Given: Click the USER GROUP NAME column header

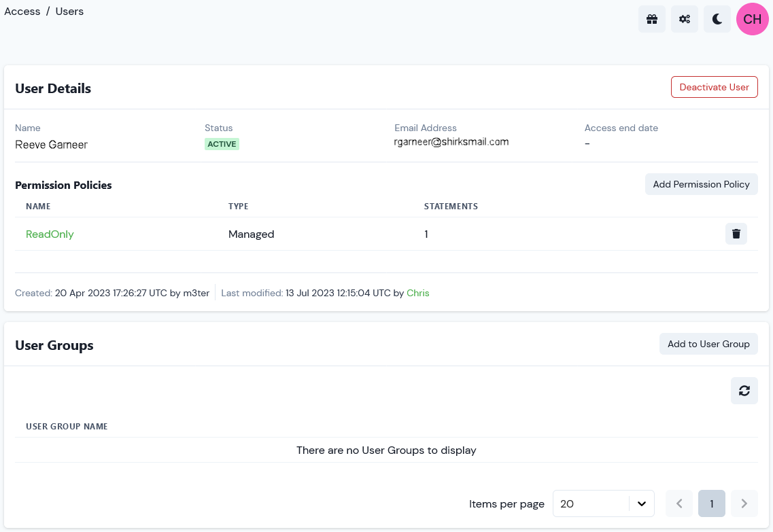Looking at the screenshot, I should point(67,427).
